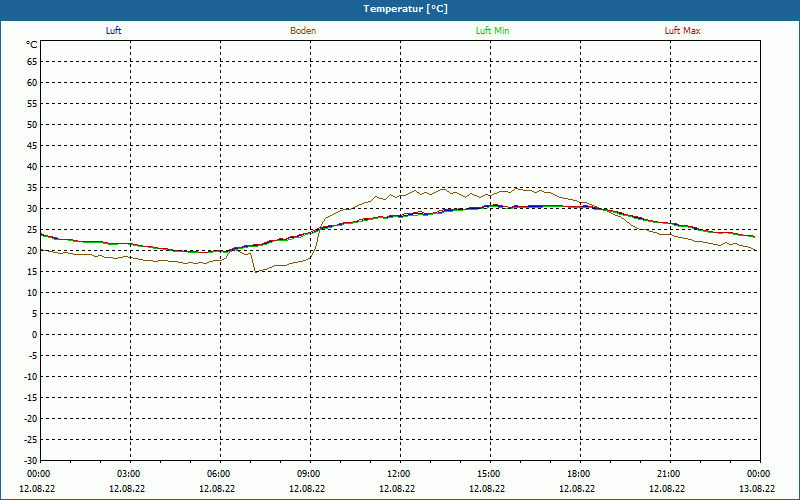Viewport: 800px width, 500px height.
Task: Click the 60 value on the temperature axis
Action: point(32,83)
